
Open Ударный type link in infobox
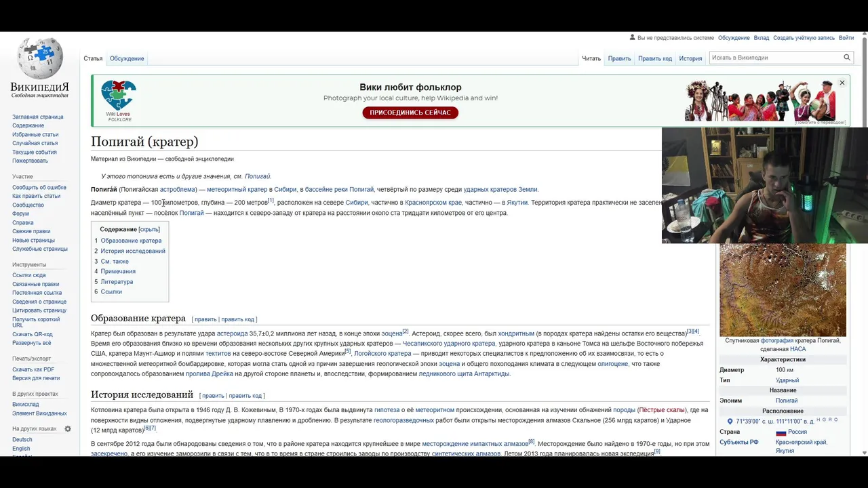click(x=787, y=380)
